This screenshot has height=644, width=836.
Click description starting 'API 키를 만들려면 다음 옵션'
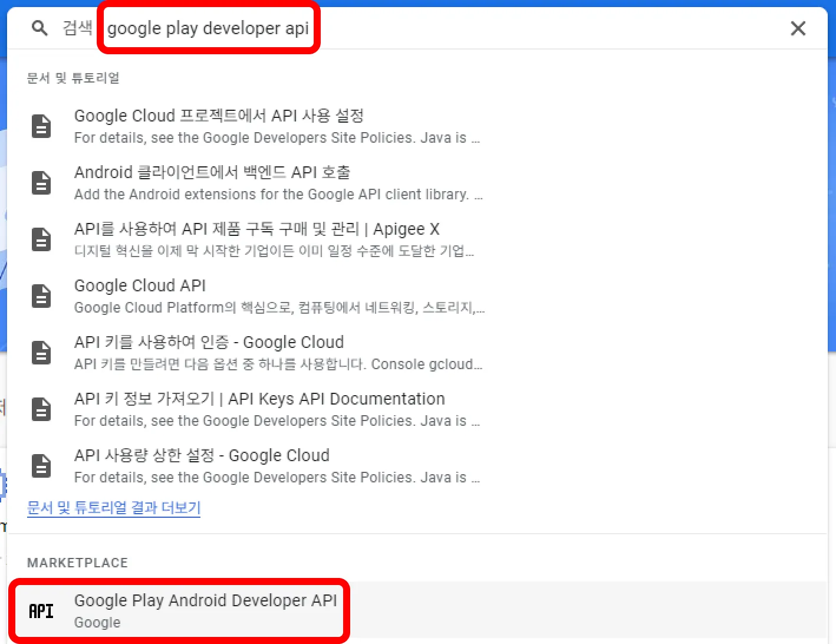point(278,364)
